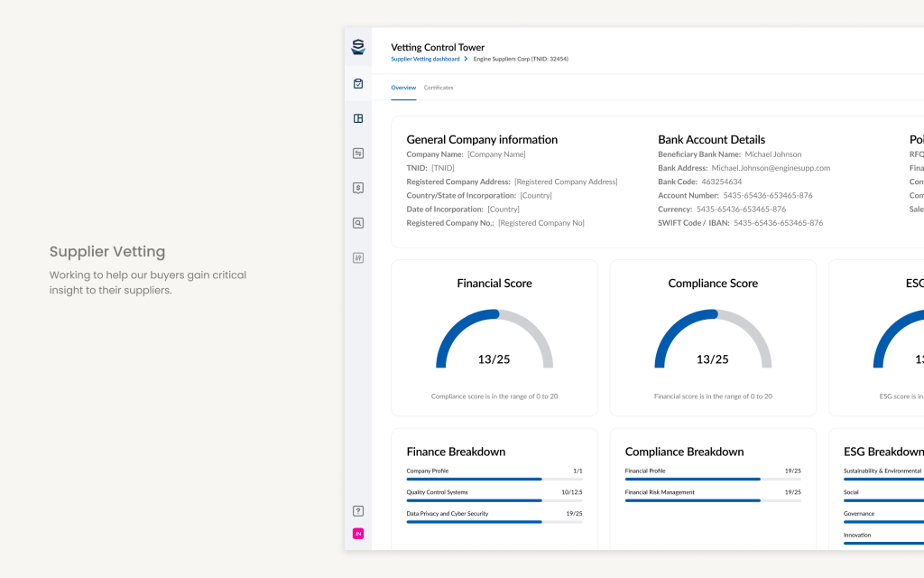This screenshot has height=578, width=924.
Task: Click the Compliance Score gauge
Action: (x=713, y=341)
